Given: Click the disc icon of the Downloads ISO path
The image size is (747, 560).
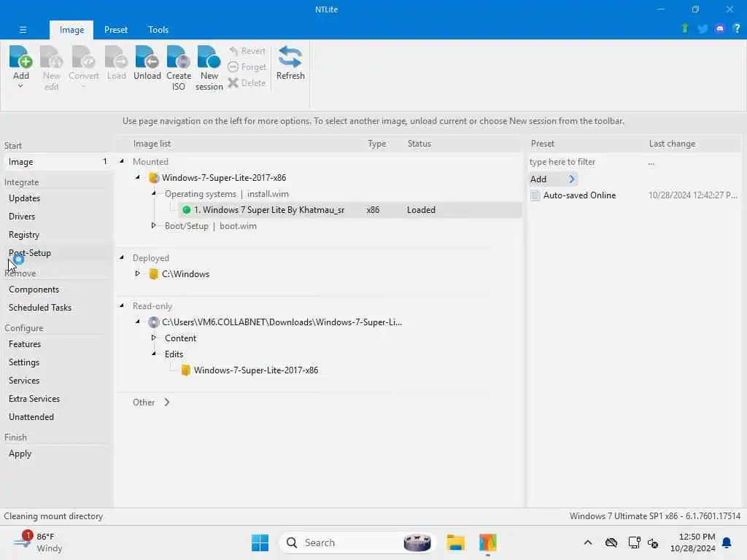Looking at the screenshot, I should pos(153,322).
